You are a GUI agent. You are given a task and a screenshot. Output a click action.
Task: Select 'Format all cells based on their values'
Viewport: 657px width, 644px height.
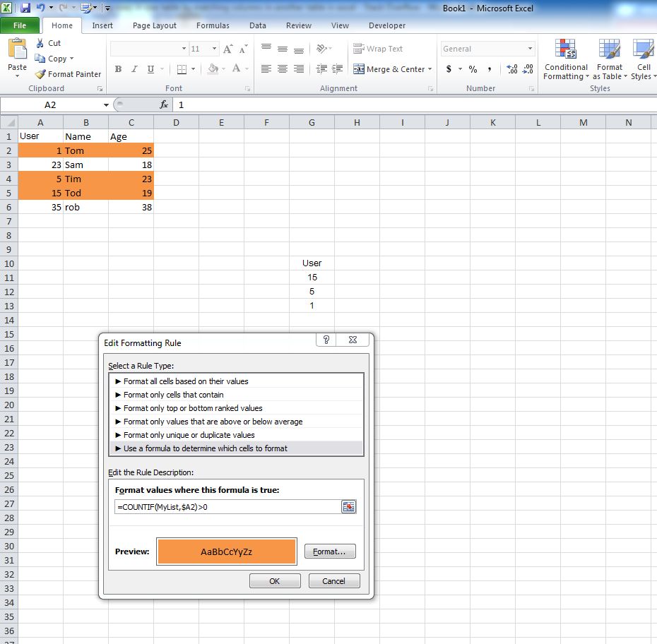point(236,381)
